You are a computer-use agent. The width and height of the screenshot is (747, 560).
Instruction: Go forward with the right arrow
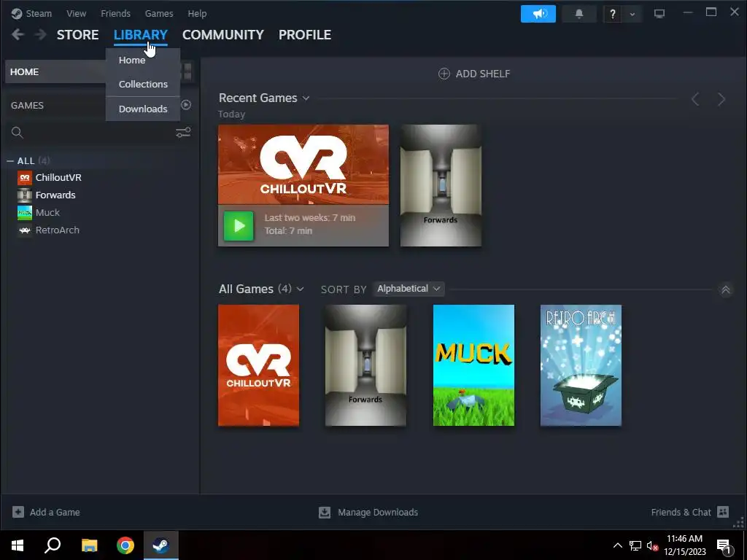pyautogui.click(x=41, y=34)
